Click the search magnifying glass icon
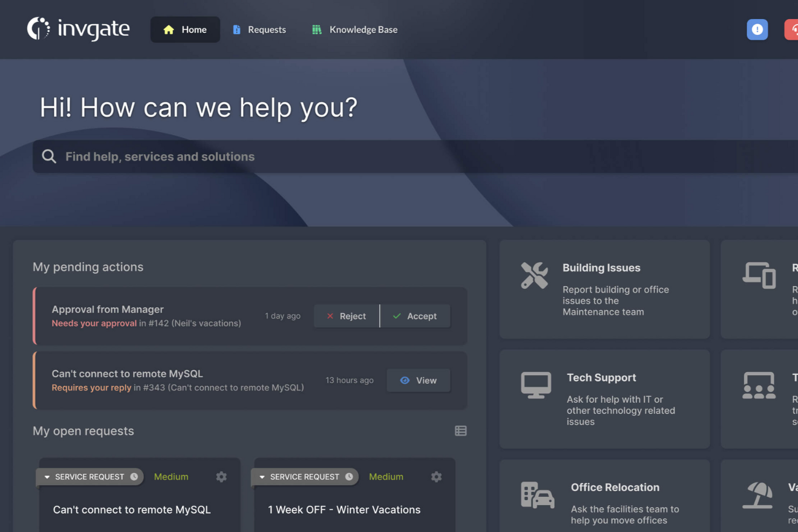 49,156
